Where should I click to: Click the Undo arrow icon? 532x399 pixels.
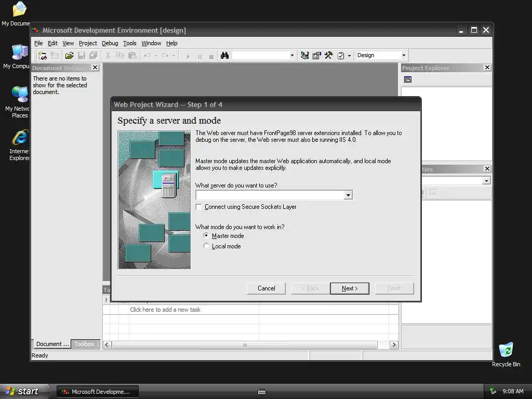tap(147, 56)
